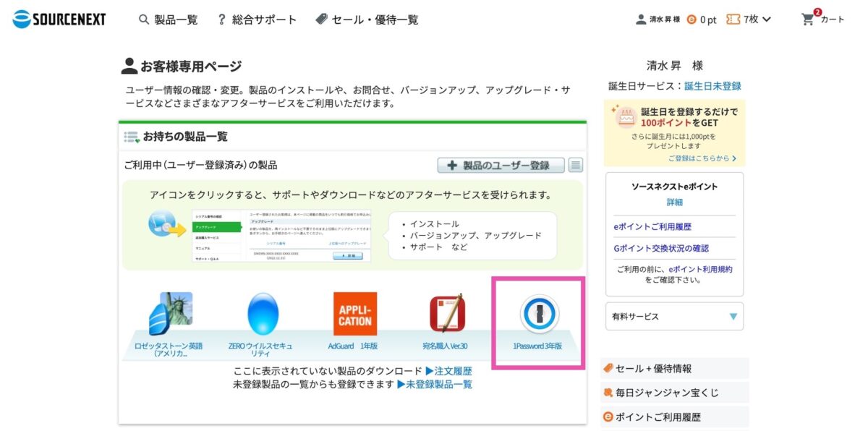Open the ZEROウイルスセキュリティ product icon
This screenshot has width=868, height=431.
point(263,314)
